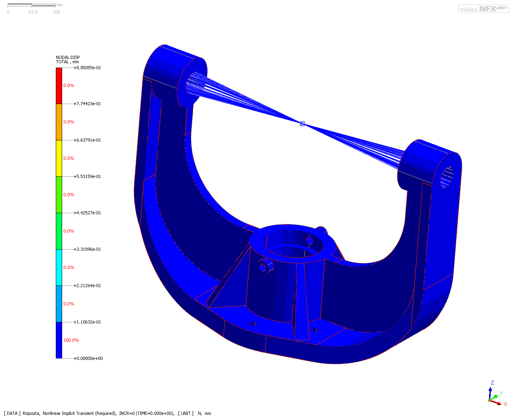Click the [ DATA ] status label
This screenshot has width=516, height=420.
12,413
